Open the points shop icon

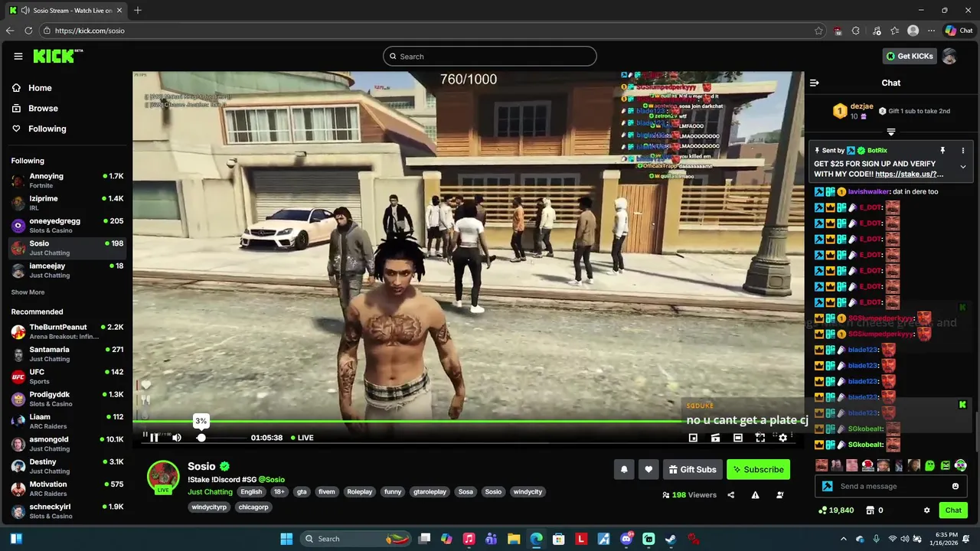tap(870, 510)
